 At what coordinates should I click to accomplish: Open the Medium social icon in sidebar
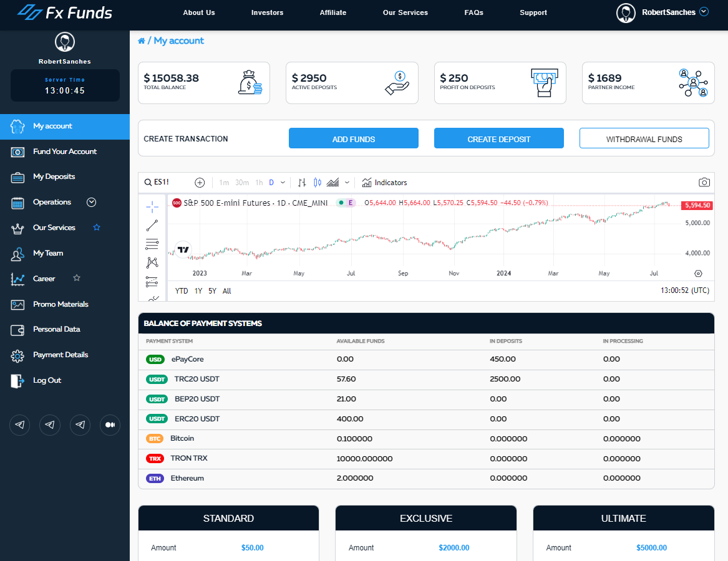pos(110,424)
